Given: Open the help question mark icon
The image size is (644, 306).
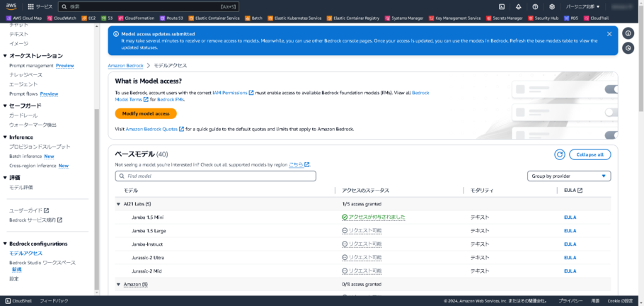Looking at the screenshot, I should point(535,6).
